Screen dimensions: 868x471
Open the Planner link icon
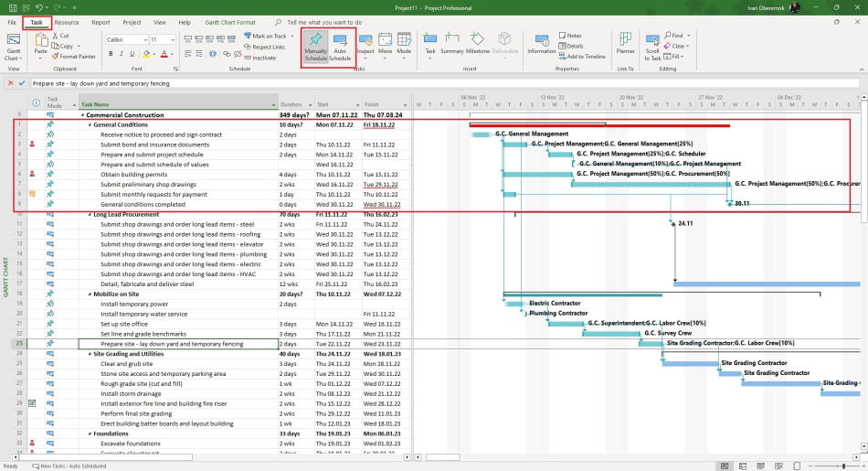[625, 44]
